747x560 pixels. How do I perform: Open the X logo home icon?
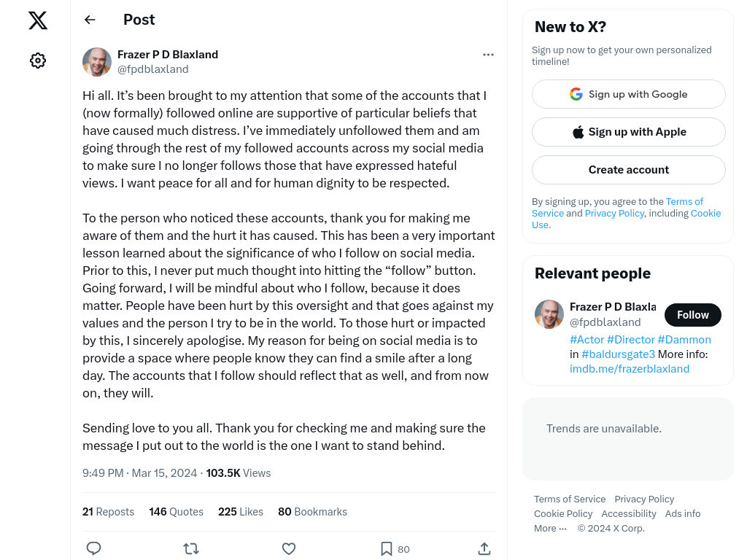pos(38,20)
